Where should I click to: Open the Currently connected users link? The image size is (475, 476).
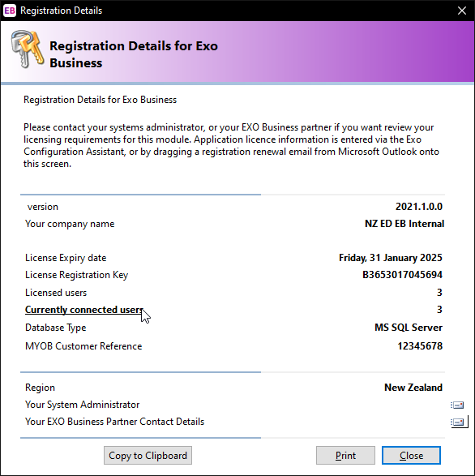click(84, 310)
